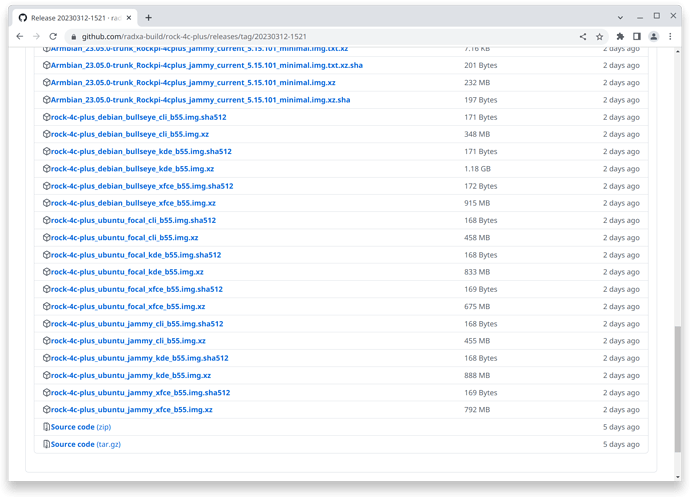Bookmark this page with the star
This screenshot has width=690, height=497.
[599, 37]
